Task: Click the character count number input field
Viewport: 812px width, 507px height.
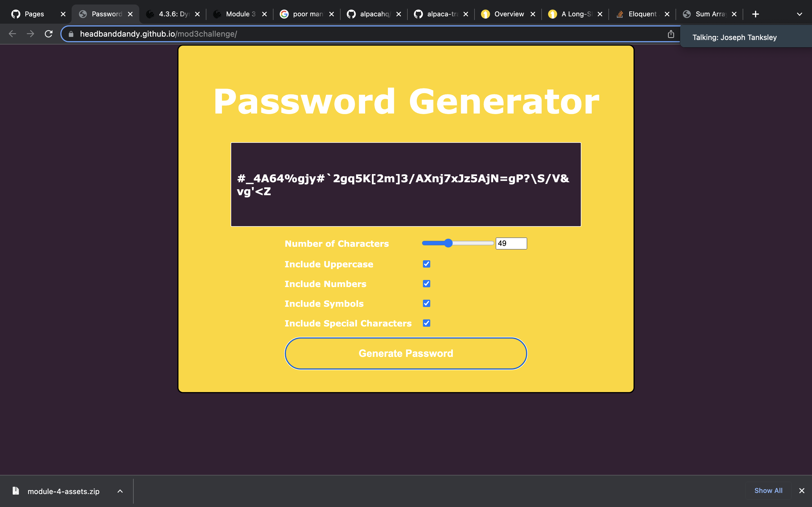Action: (511, 243)
